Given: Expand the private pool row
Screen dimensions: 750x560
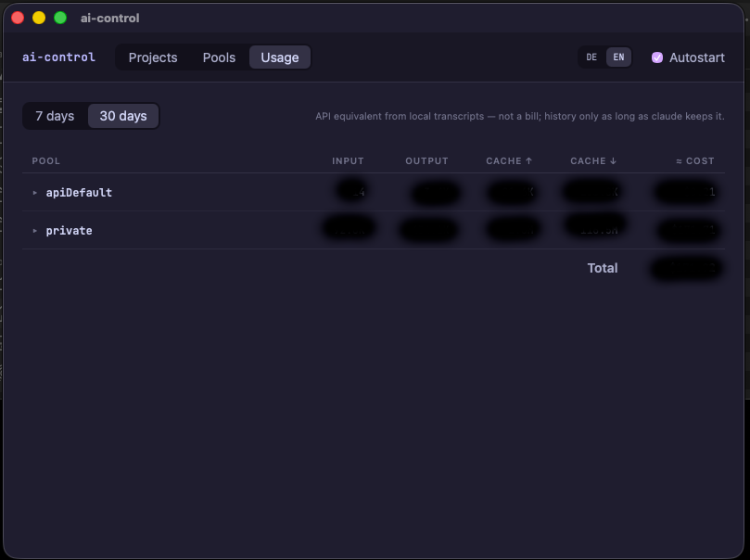Looking at the screenshot, I should [35, 231].
